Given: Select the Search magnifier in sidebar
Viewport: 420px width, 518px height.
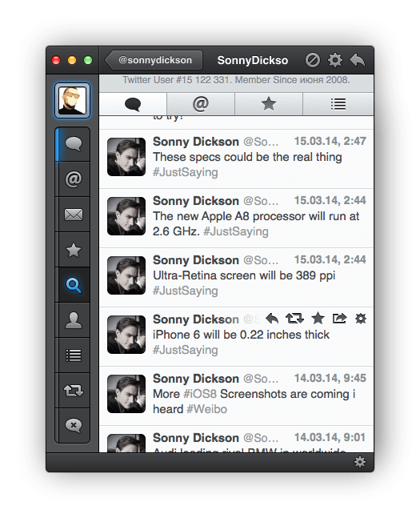Looking at the screenshot, I should (74, 285).
